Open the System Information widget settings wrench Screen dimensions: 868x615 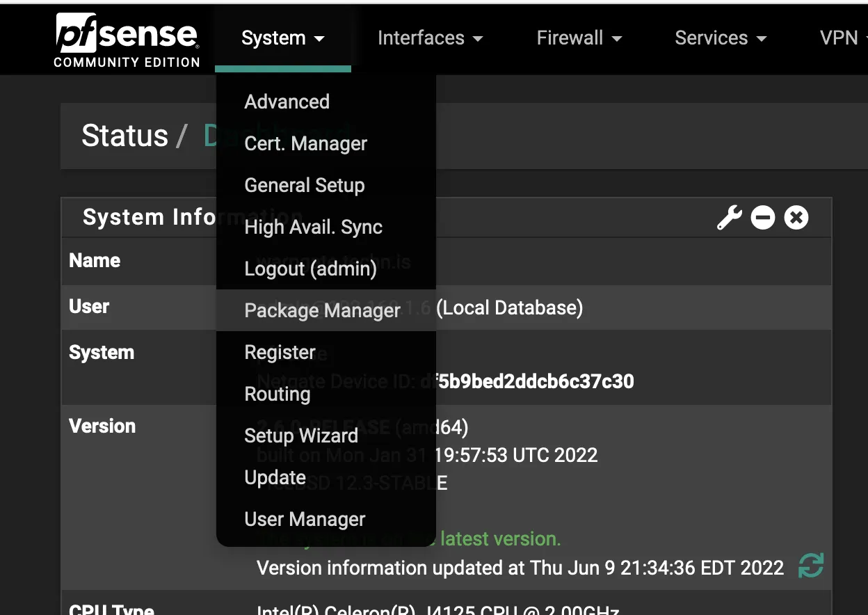[728, 217]
